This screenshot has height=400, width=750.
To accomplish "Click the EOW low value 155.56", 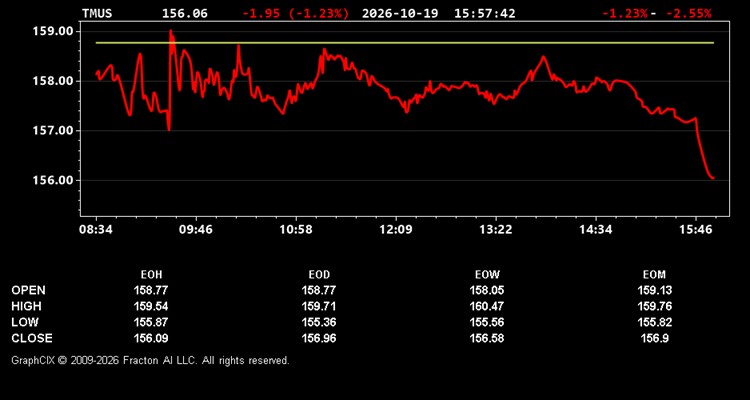I will pos(487,322).
